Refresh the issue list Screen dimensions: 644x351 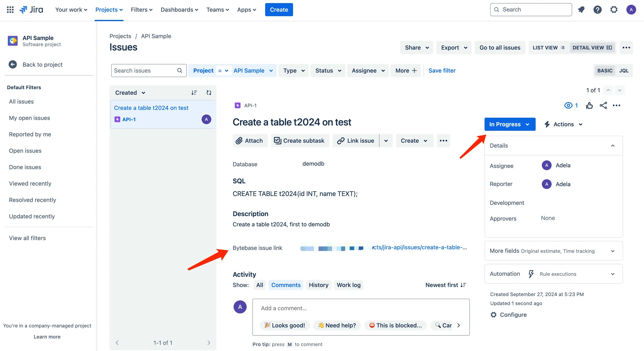(x=209, y=92)
